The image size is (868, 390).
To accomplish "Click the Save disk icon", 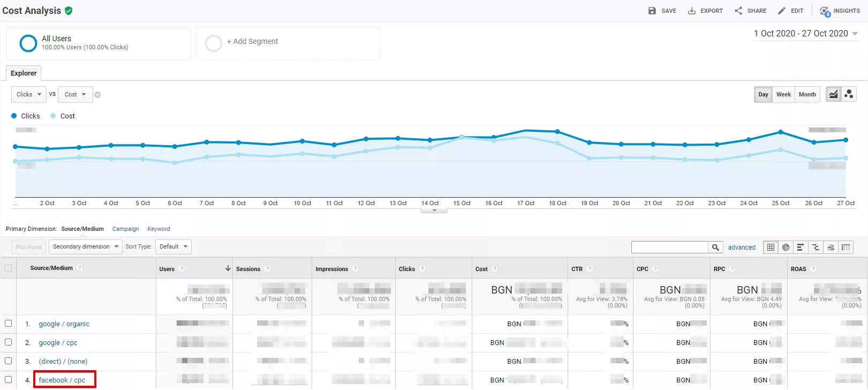I will pos(652,11).
